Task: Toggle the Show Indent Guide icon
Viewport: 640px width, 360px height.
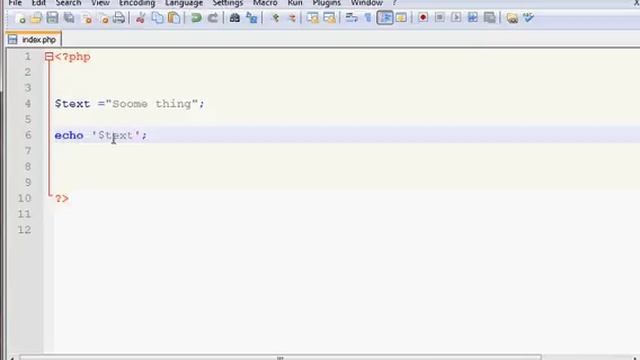Action: pos(385,18)
